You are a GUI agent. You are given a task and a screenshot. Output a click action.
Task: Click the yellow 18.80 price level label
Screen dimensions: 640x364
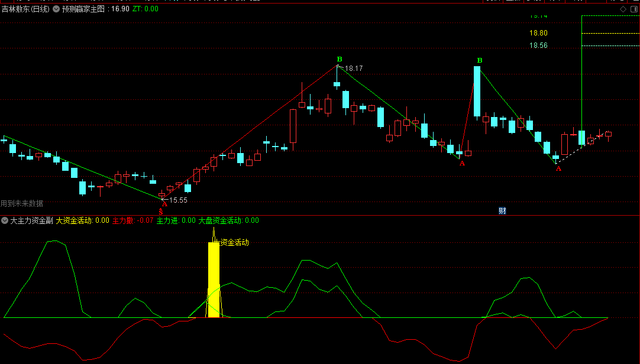pyautogui.click(x=538, y=33)
